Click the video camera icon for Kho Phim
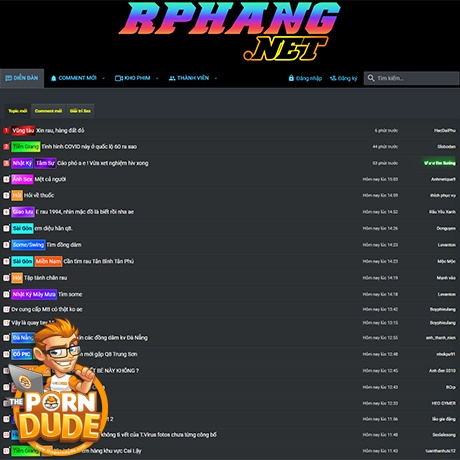This screenshot has width=460, height=460. coord(119,78)
